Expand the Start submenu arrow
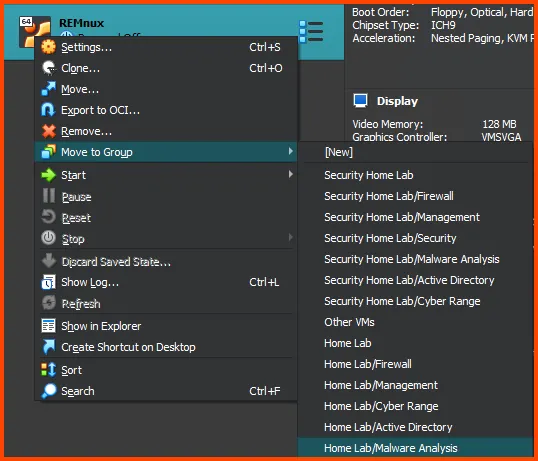Image resolution: width=538 pixels, height=461 pixels. 291,174
